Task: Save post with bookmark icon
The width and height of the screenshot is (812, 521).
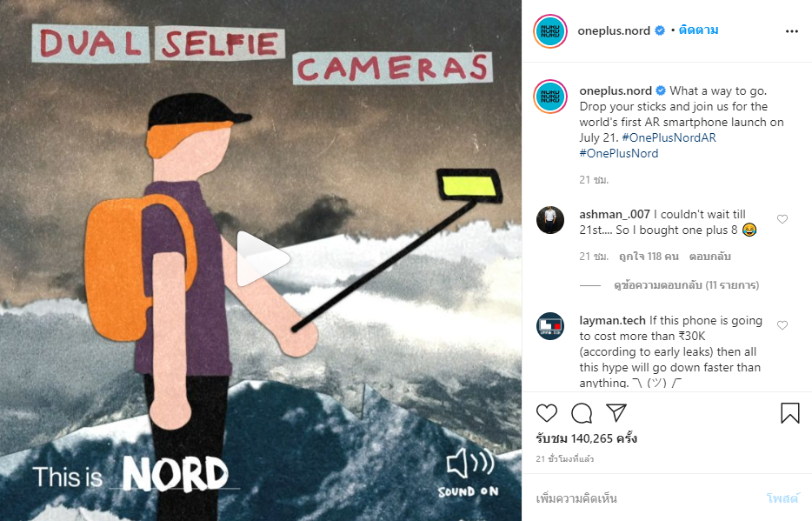Action: point(789,413)
